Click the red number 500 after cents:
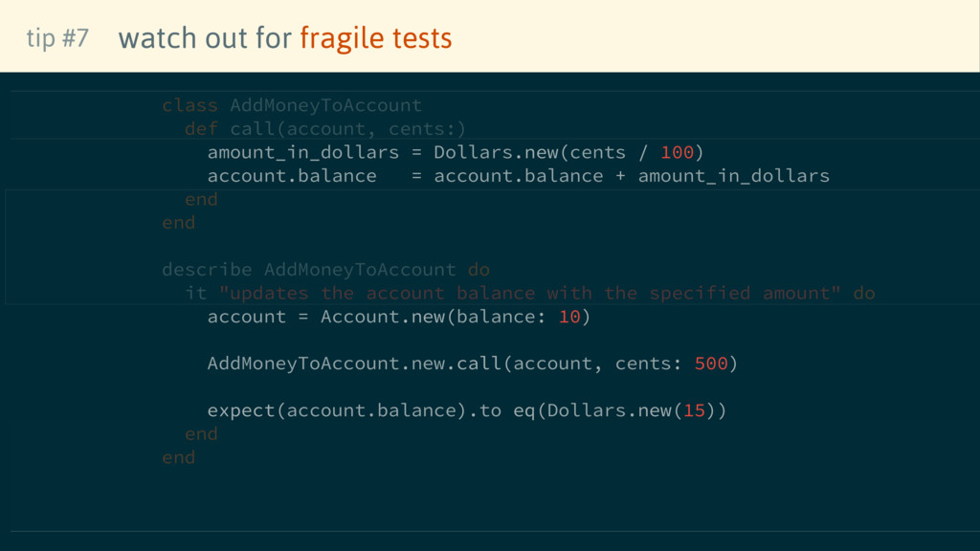Viewport: 980px width, 551px height. click(711, 364)
